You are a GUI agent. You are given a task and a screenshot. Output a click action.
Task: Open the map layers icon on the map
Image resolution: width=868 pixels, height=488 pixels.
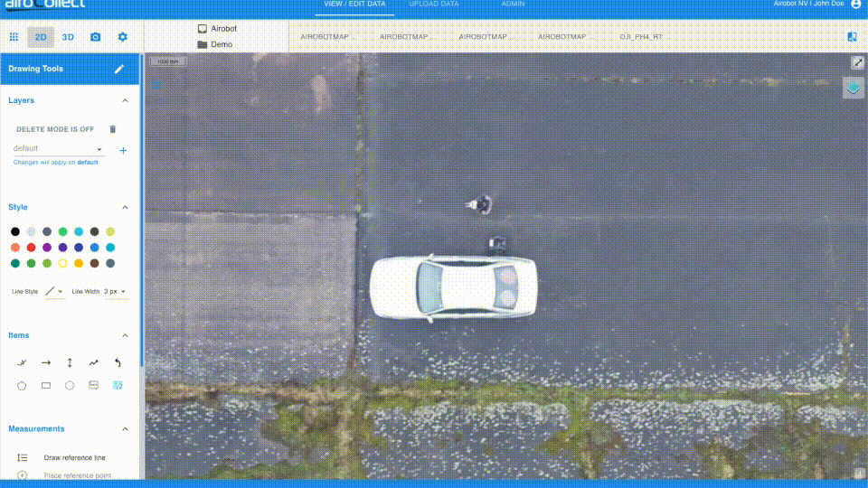coord(853,88)
